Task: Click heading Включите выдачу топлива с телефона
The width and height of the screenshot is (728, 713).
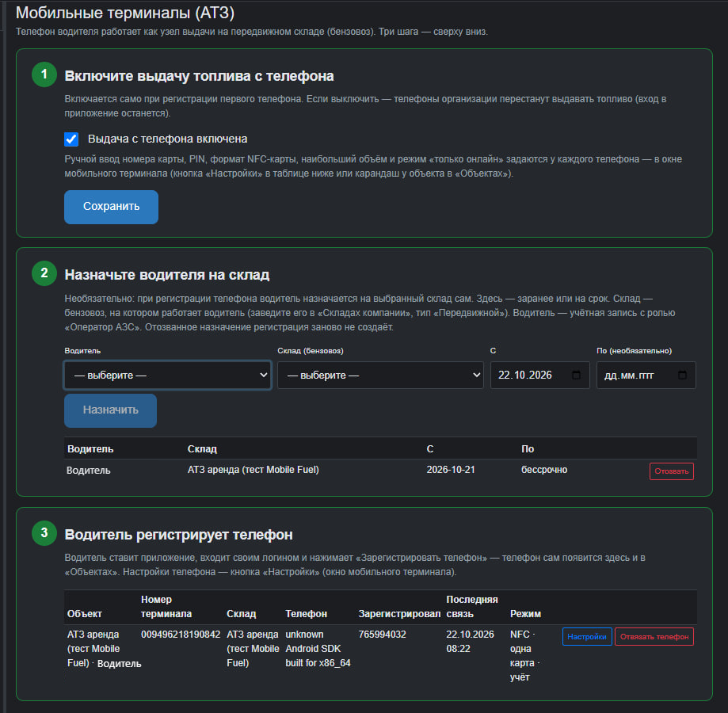Action: (199, 76)
